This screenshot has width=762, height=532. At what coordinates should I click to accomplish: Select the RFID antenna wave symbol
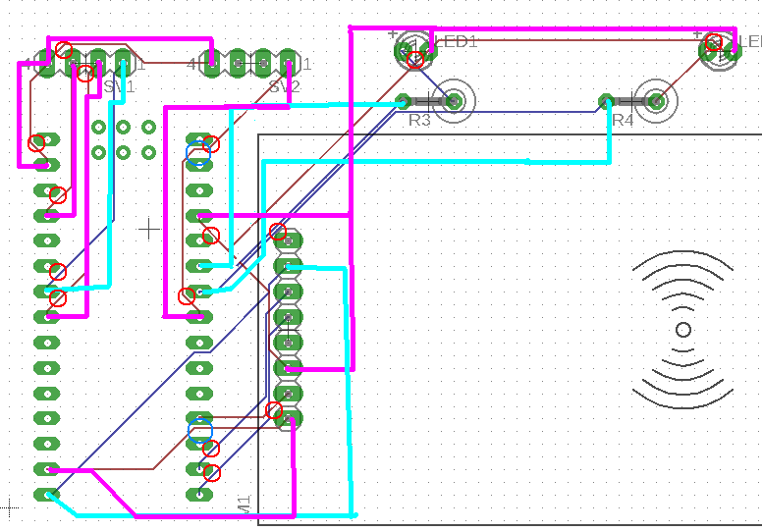coord(683,329)
